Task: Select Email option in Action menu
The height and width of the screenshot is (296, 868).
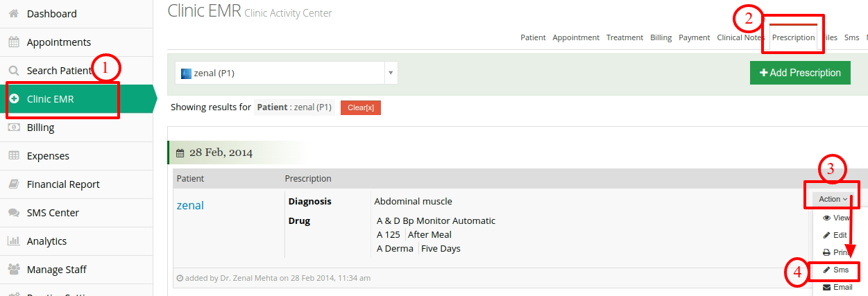Action: point(836,287)
